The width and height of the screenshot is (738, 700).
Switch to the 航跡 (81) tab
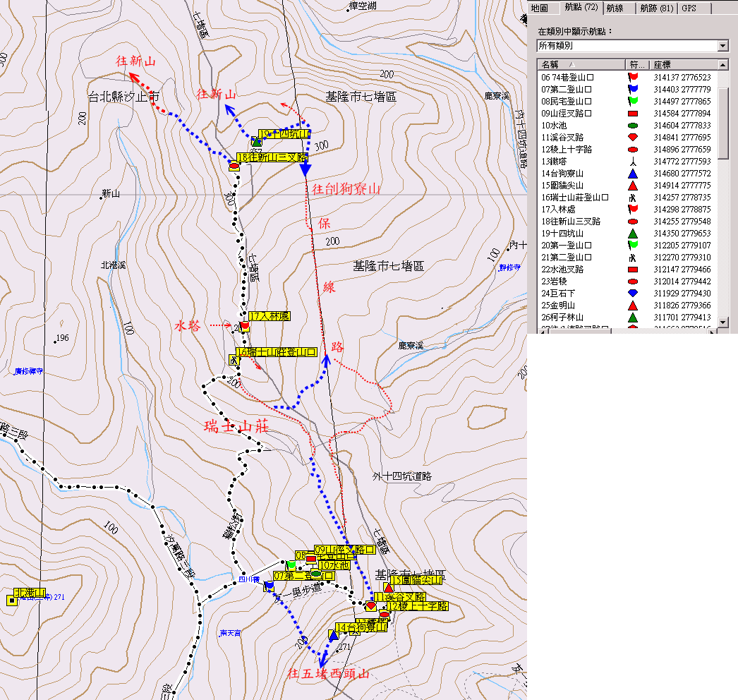(655, 8)
